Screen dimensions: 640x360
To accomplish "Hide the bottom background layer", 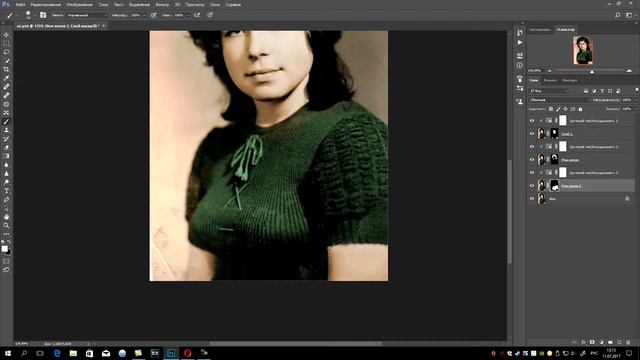I will pos(531,199).
